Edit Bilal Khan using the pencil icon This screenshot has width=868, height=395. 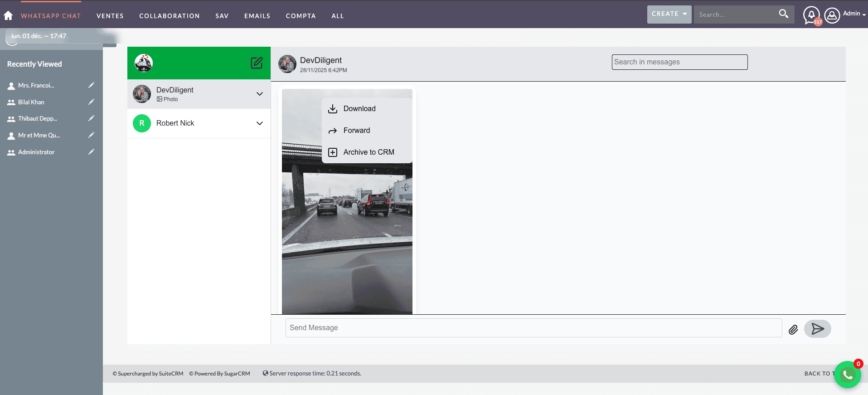[91, 102]
